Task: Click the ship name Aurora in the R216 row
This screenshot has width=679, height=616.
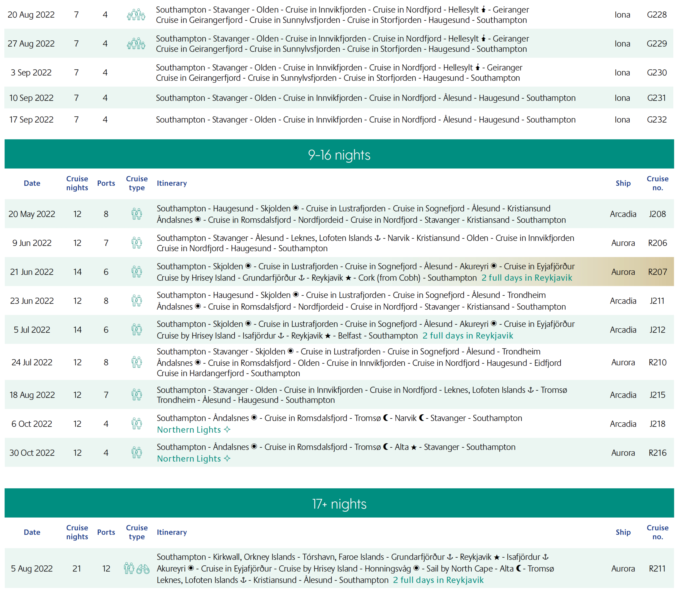Action: pos(623,453)
